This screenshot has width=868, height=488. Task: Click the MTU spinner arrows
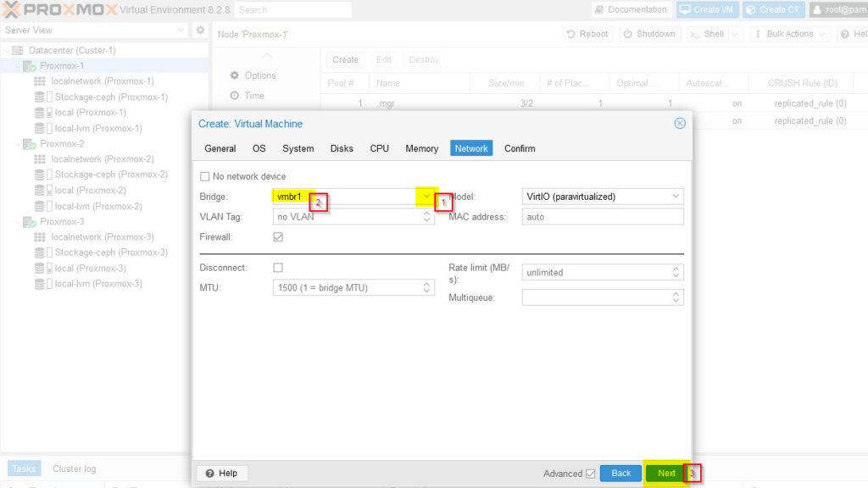coord(426,288)
